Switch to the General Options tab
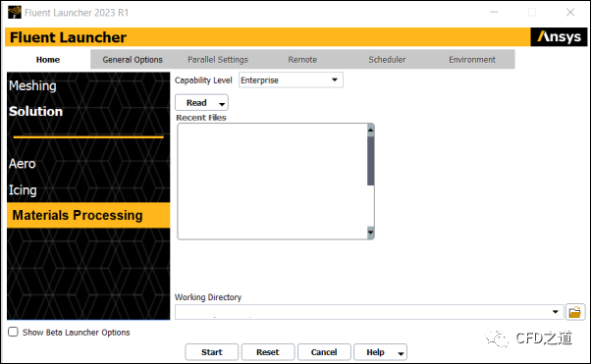The height and width of the screenshot is (364, 591). pos(133,60)
